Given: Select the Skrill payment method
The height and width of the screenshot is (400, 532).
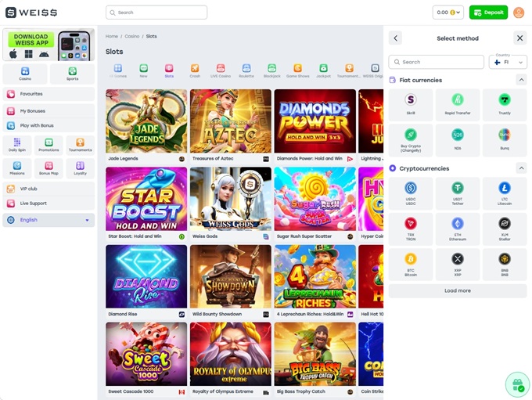Looking at the screenshot, I should pos(411,105).
